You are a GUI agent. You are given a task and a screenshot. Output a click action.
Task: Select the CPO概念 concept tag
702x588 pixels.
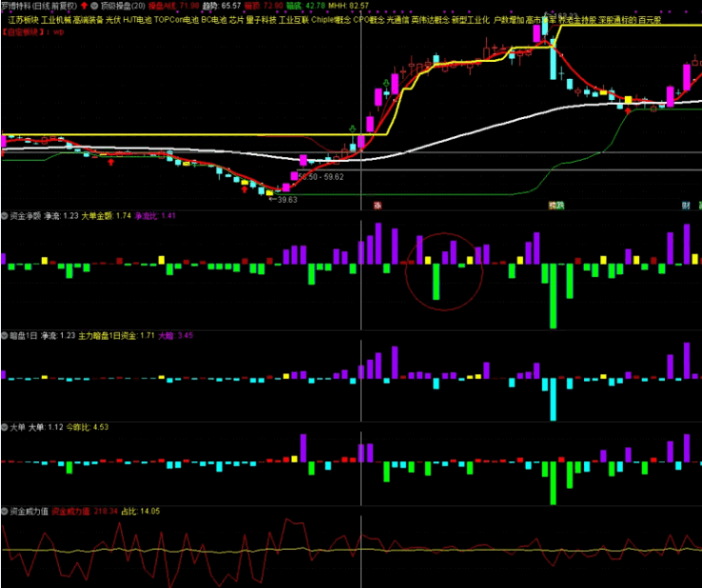click(369, 20)
